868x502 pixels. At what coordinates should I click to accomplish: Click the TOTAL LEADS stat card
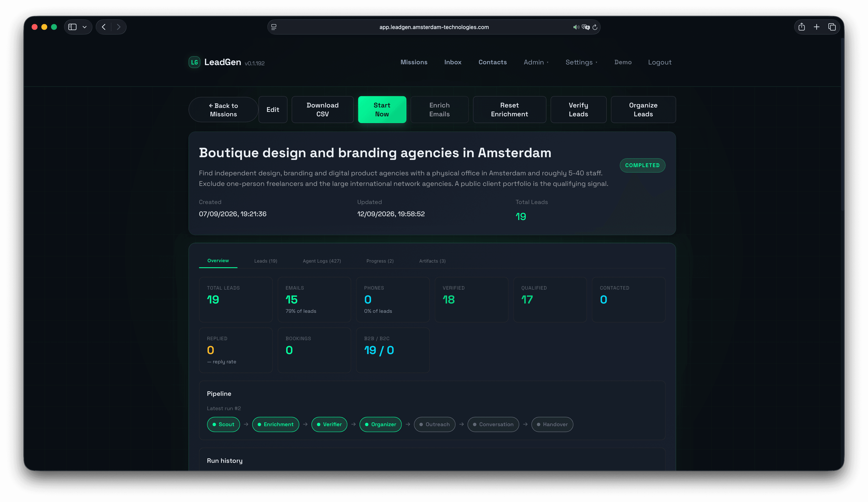[236, 300]
